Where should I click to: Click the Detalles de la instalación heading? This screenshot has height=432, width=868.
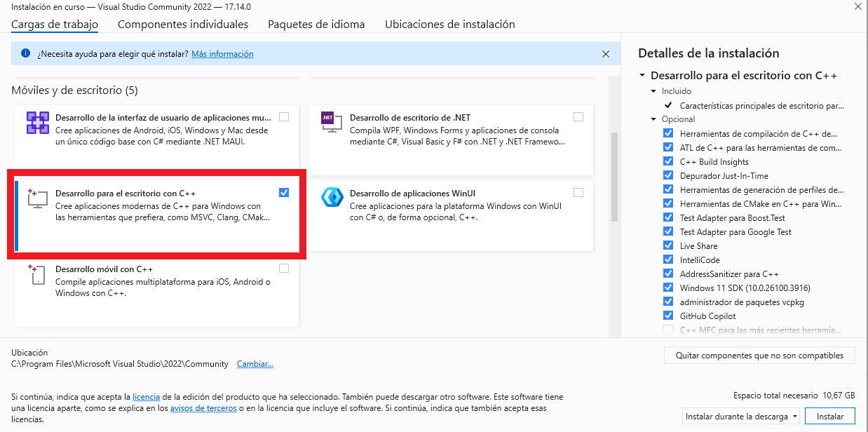point(709,53)
